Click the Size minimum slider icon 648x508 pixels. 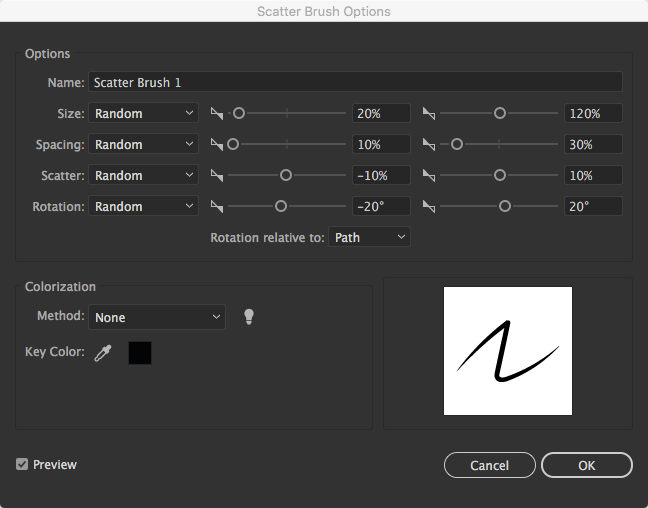click(x=217, y=114)
